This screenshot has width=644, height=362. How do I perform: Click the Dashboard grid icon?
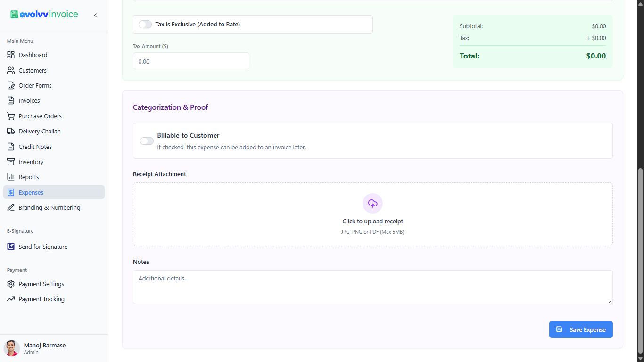pos(11,55)
